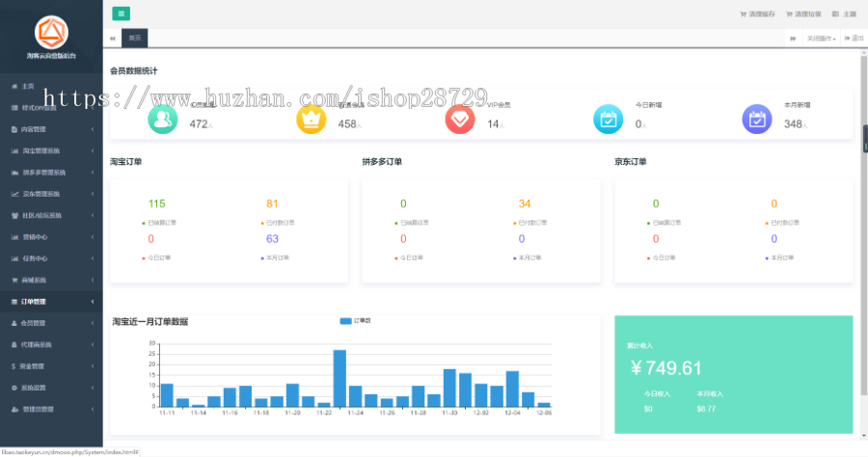The height and width of the screenshot is (457, 868).
Task: Click the green 115 in 淘宝订单
Action: (x=156, y=204)
